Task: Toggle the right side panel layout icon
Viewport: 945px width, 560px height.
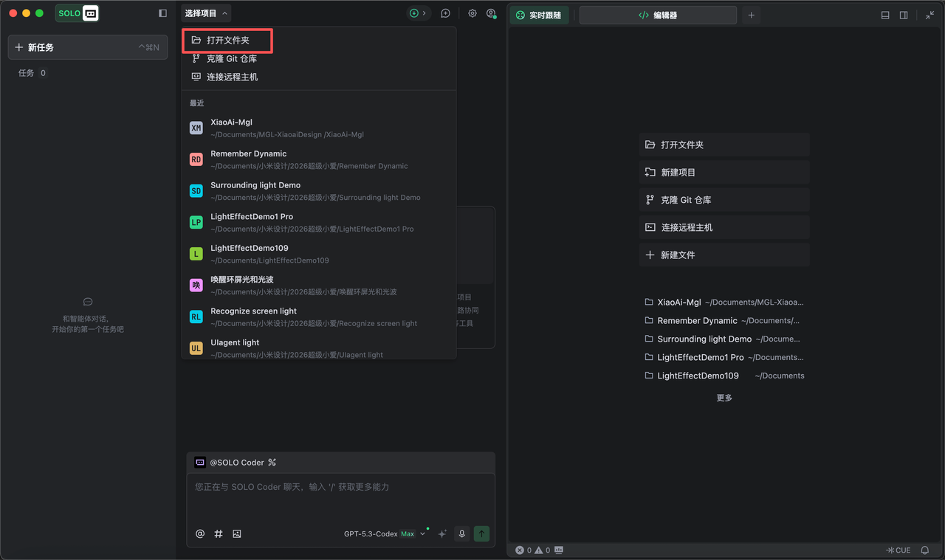Action: [904, 15]
